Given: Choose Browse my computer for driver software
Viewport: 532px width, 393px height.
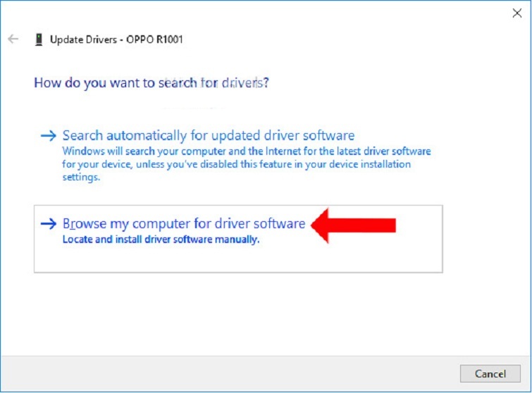Looking at the screenshot, I should click(183, 224).
